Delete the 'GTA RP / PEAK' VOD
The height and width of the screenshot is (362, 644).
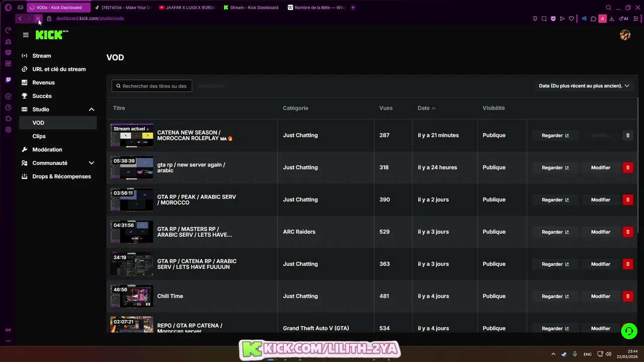[627, 200]
